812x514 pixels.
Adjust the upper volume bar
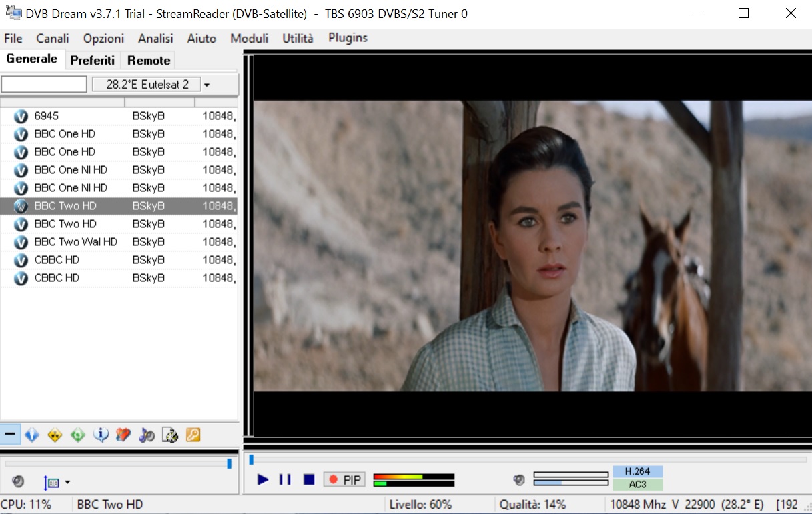tap(571, 475)
